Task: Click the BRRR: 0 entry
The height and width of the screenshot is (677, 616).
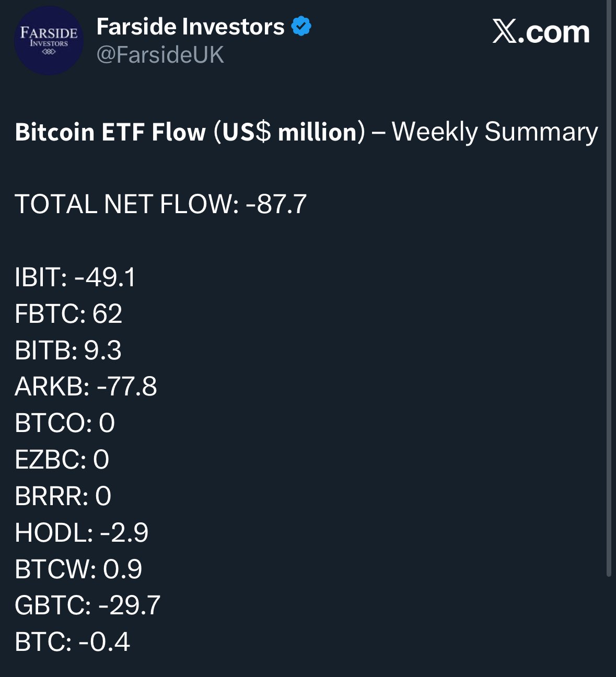Action: tap(63, 496)
